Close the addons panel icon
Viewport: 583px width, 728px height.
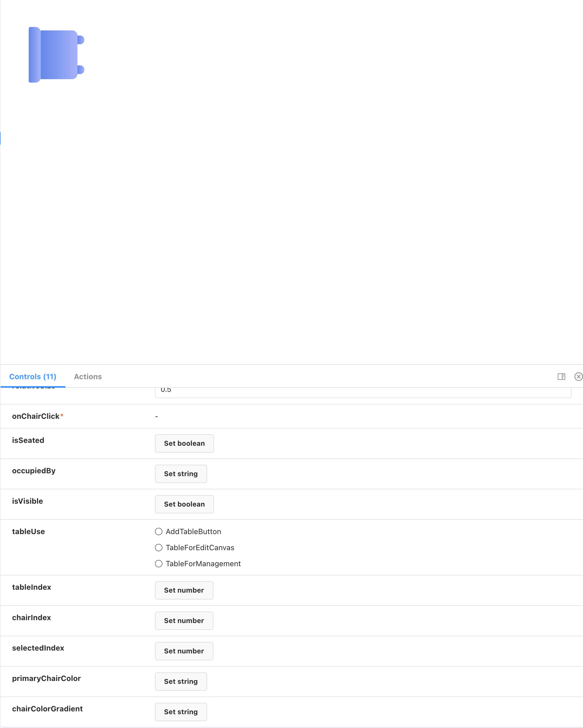coord(578,377)
